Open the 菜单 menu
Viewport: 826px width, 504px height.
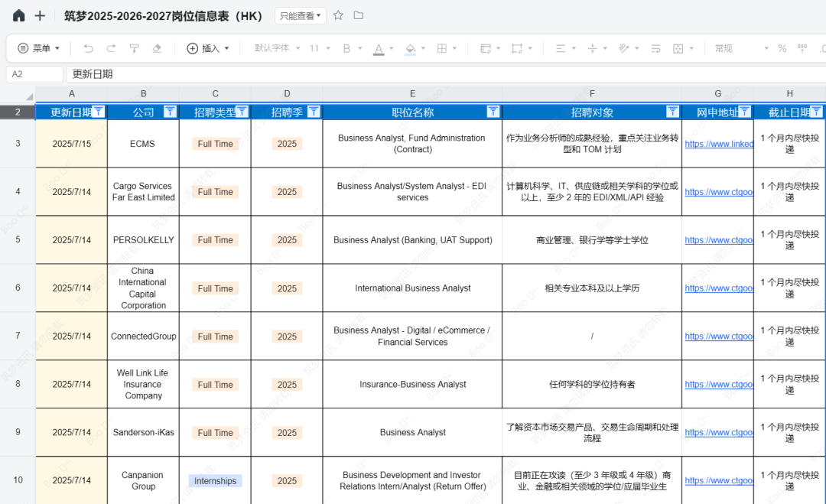[38, 48]
